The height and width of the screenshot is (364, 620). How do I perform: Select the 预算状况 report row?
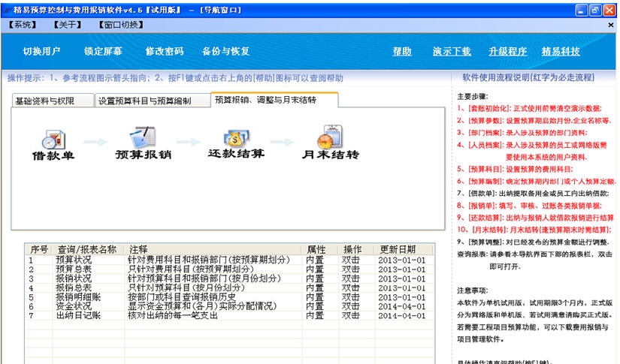point(229,260)
